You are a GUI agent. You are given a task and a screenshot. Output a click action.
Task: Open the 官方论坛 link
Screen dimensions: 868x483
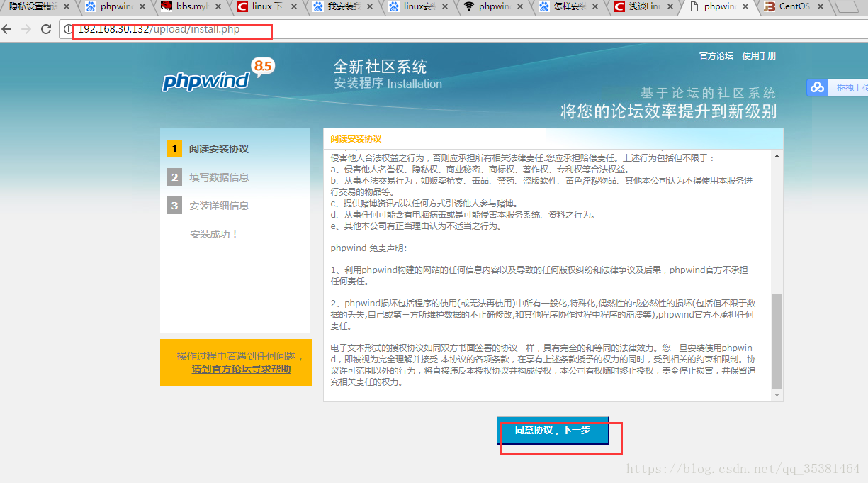716,56
